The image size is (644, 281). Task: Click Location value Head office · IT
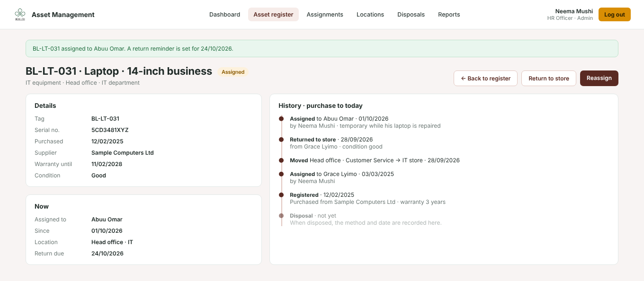(112, 242)
